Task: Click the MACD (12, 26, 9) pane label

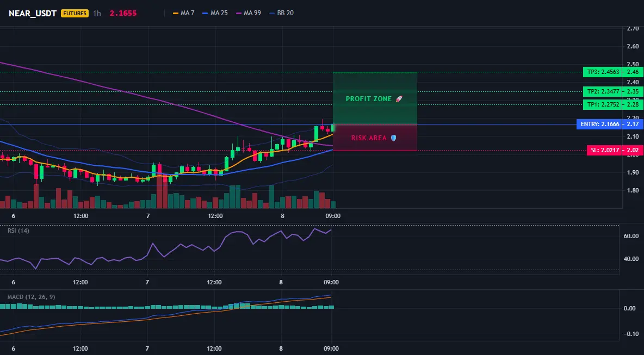Action: coord(31,297)
